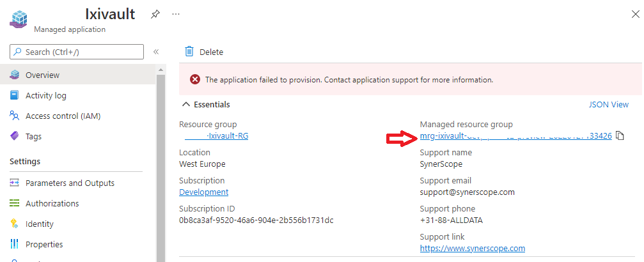The width and height of the screenshot is (644, 262).
Task: Collapse the Essentials section
Action: pos(186,104)
